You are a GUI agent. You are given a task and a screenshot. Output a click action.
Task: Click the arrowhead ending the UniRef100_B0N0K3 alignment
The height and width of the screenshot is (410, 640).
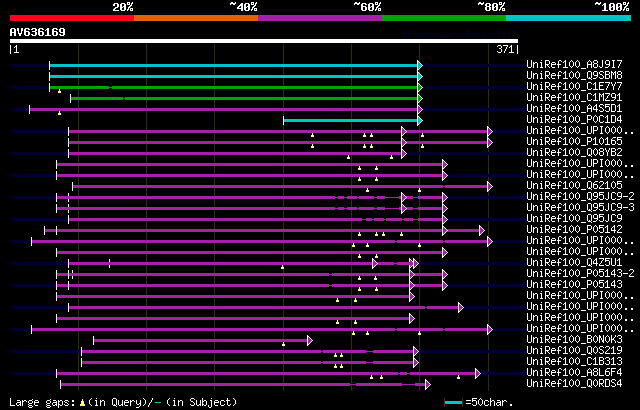tap(310, 340)
